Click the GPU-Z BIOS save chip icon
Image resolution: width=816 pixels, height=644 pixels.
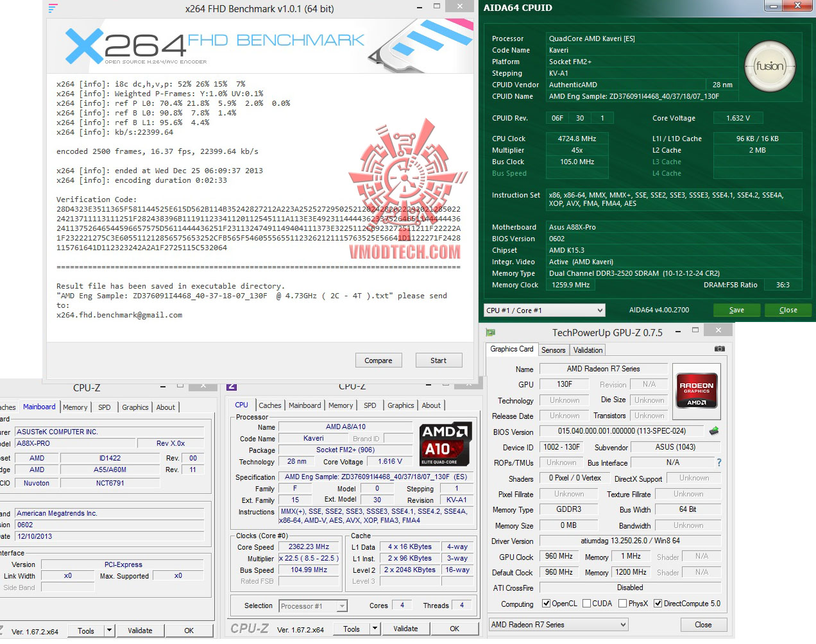(713, 431)
